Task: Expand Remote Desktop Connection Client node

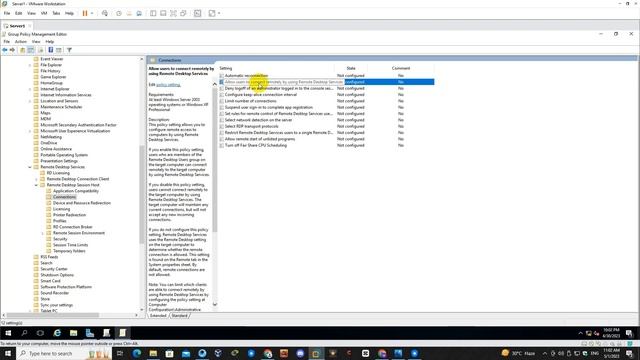Action: click(x=36, y=179)
